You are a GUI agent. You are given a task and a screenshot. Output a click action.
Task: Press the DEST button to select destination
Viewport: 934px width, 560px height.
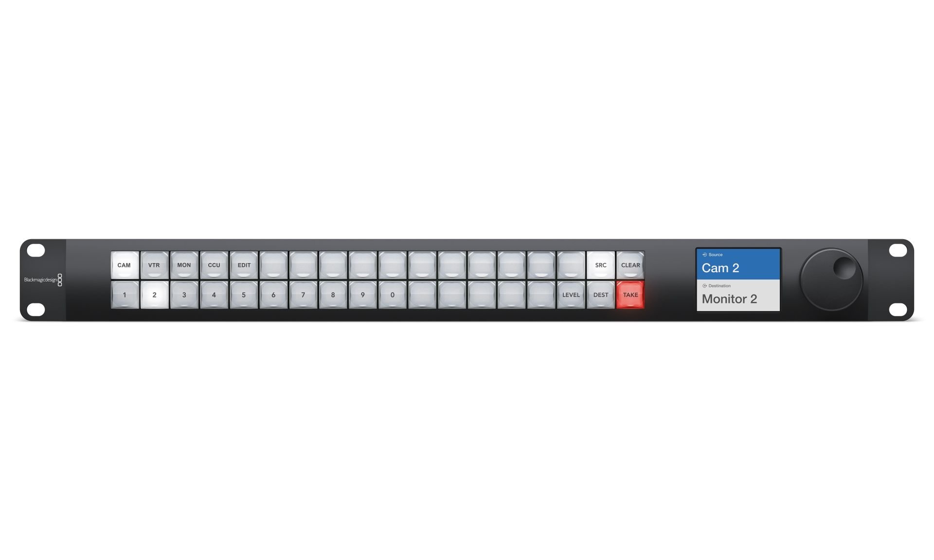tap(600, 295)
